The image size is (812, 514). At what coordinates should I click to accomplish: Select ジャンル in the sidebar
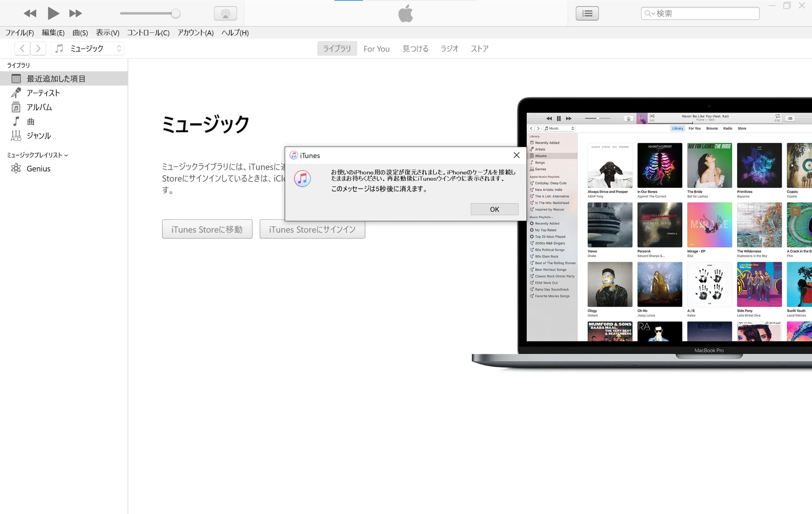[64, 135]
